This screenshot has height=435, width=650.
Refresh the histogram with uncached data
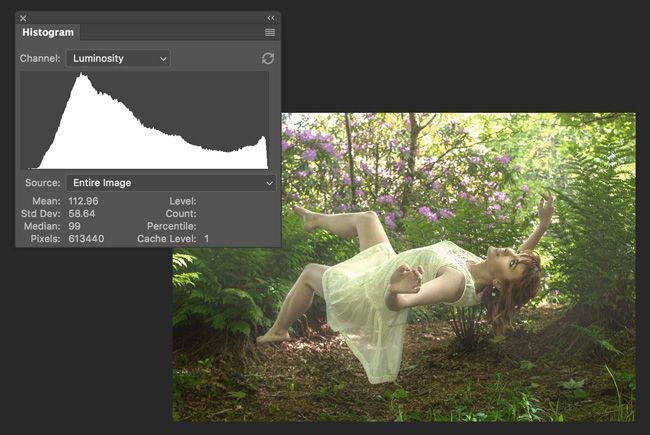click(x=268, y=58)
